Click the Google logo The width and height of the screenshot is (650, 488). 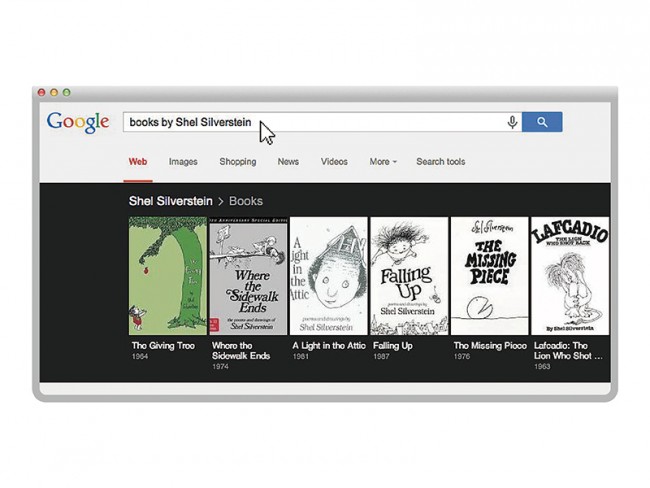tap(77, 122)
